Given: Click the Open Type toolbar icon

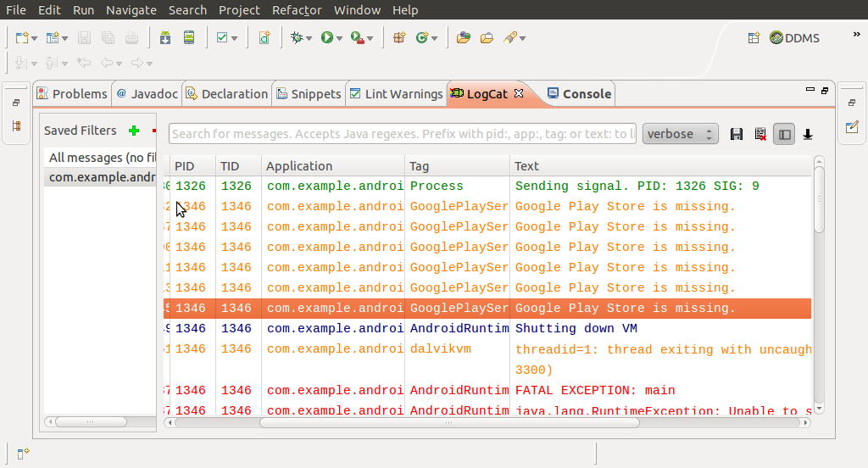Looking at the screenshot, I should click(x=464, y=37).
